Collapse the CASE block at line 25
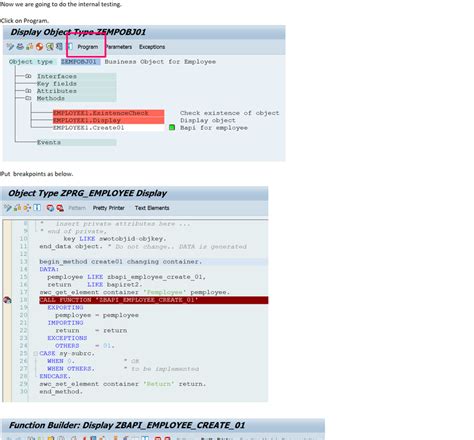 pyautogui.click(x=35, y=354)
